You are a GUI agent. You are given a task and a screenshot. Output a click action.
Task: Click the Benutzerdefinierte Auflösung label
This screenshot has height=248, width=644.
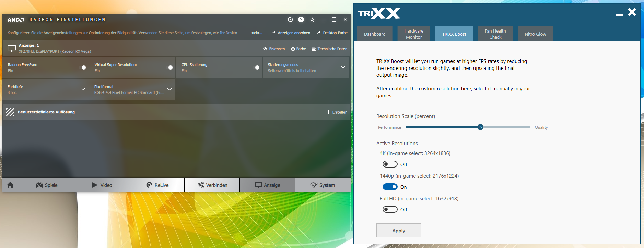click(46, 112)
